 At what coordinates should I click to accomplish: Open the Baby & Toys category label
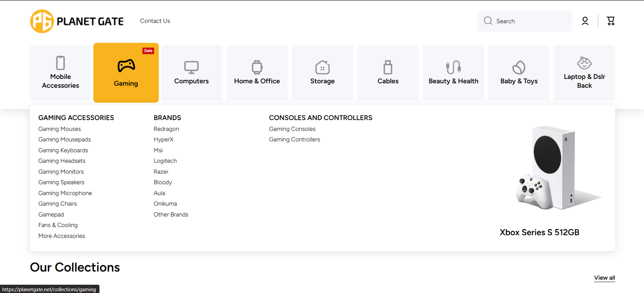[519, 81]
